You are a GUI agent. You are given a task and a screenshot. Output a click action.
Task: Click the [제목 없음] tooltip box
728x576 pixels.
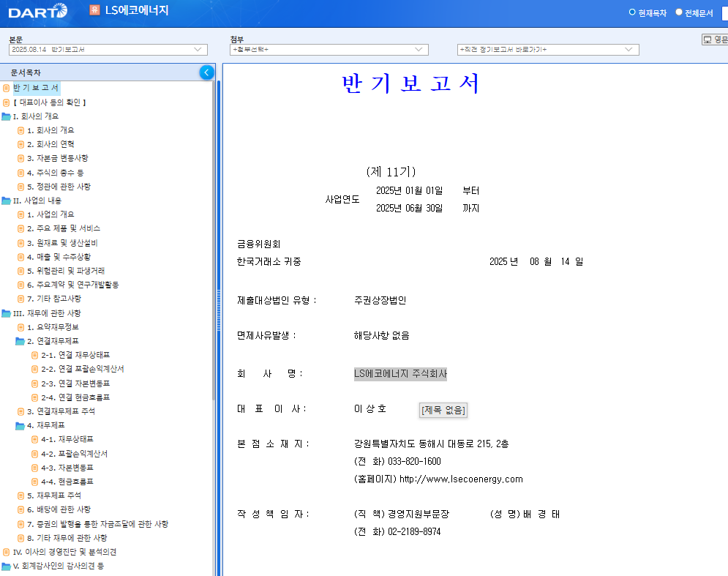click(x=443, y=410)
